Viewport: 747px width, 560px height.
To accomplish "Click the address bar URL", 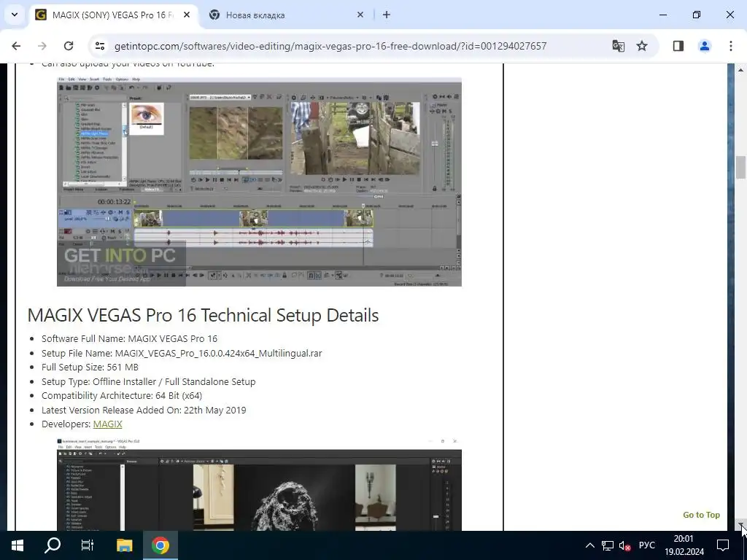I will coord(330,46).
